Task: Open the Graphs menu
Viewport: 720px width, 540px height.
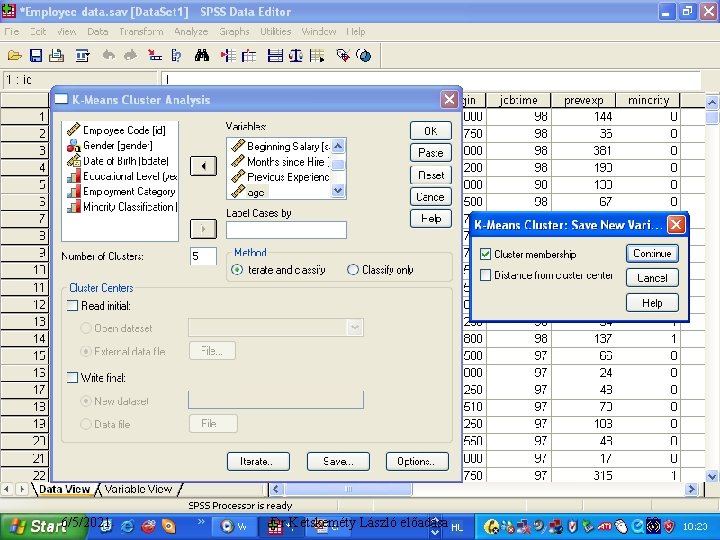Action: tap(234, 31)
